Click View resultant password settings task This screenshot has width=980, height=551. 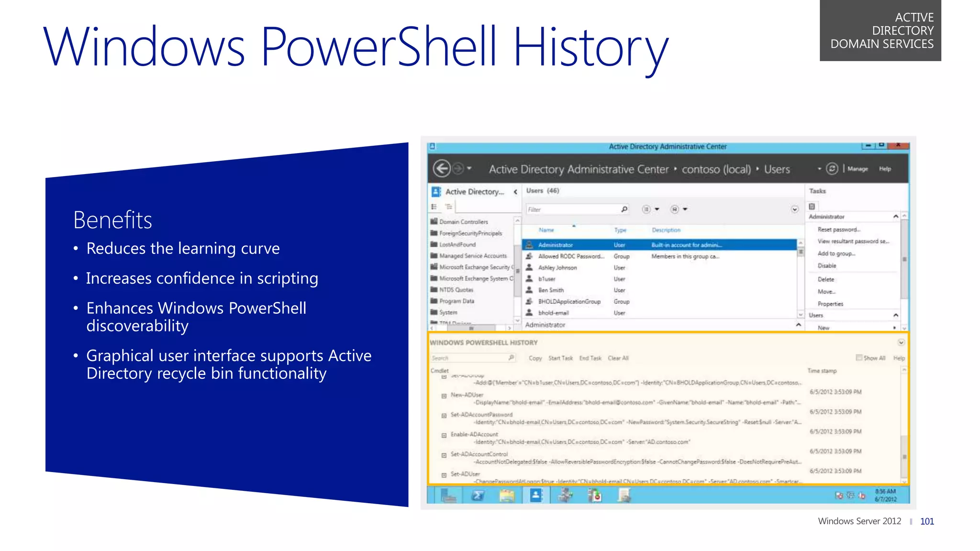pos(853,242)
